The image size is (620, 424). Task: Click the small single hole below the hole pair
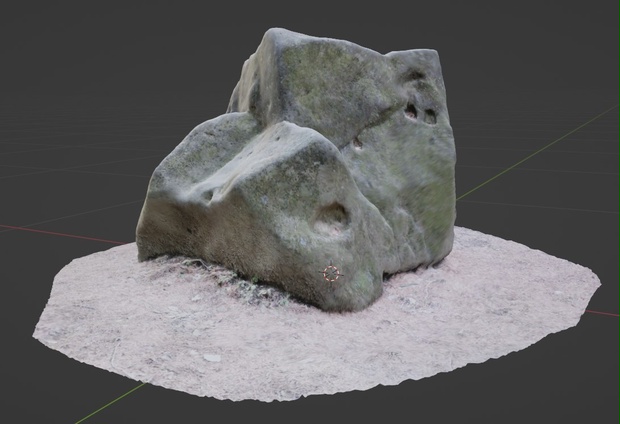pyautogui.click(x=357, y=143)
